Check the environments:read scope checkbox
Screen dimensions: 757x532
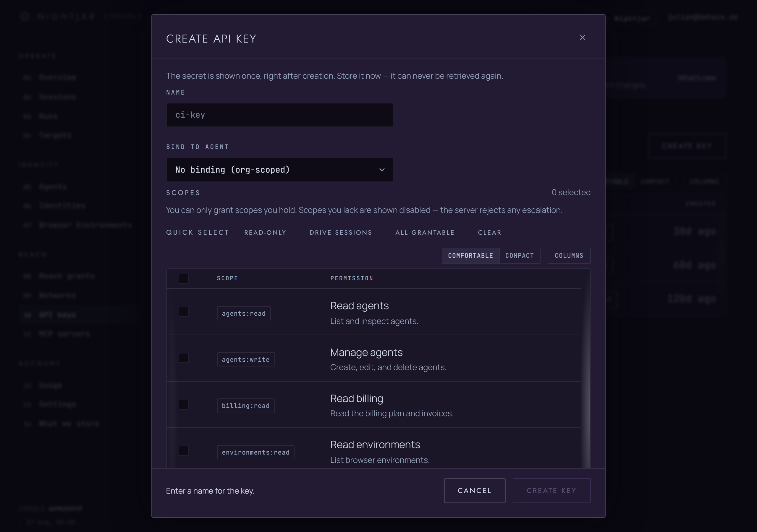(x=184, y=451)
